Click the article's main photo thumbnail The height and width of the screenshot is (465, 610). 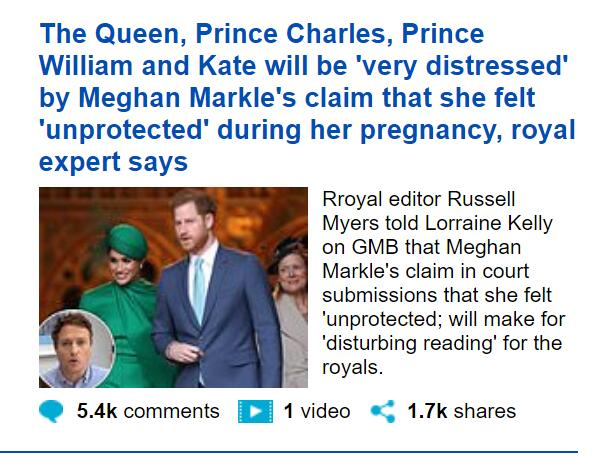tap(174, 288)
